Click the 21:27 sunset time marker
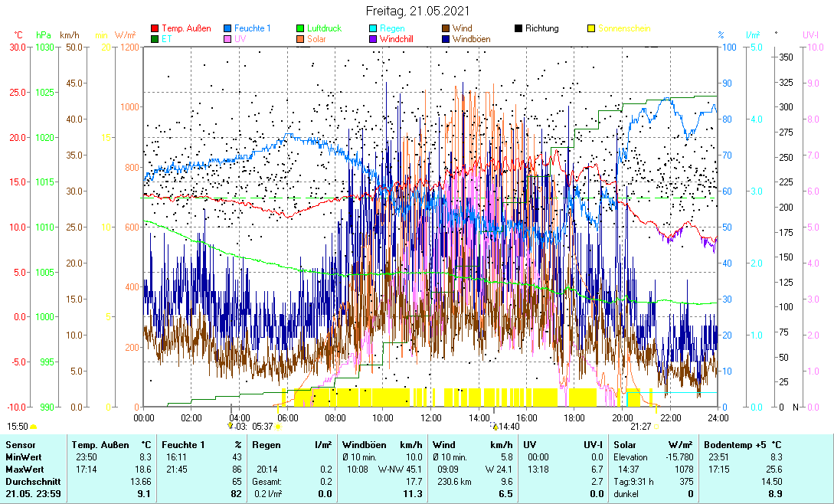The image size is (834, 504). coord(641,427)
